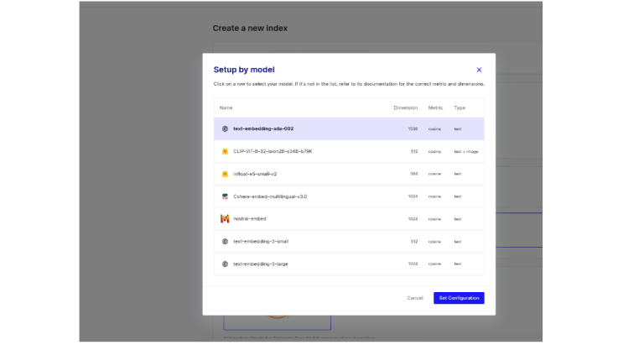Click the OpenAI icon beside text-embedding-ada-002
This screenshot has height=350, width=644.
click(225, 129)
